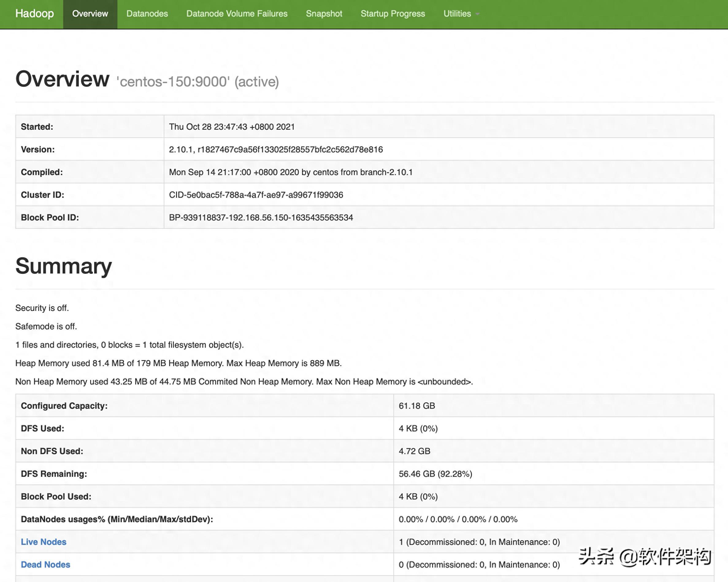The height and width of the screenshot is (582, 728).
Task: Select Block Pool Used 4 KB (0%) value
Action: (x=418, y=496)
